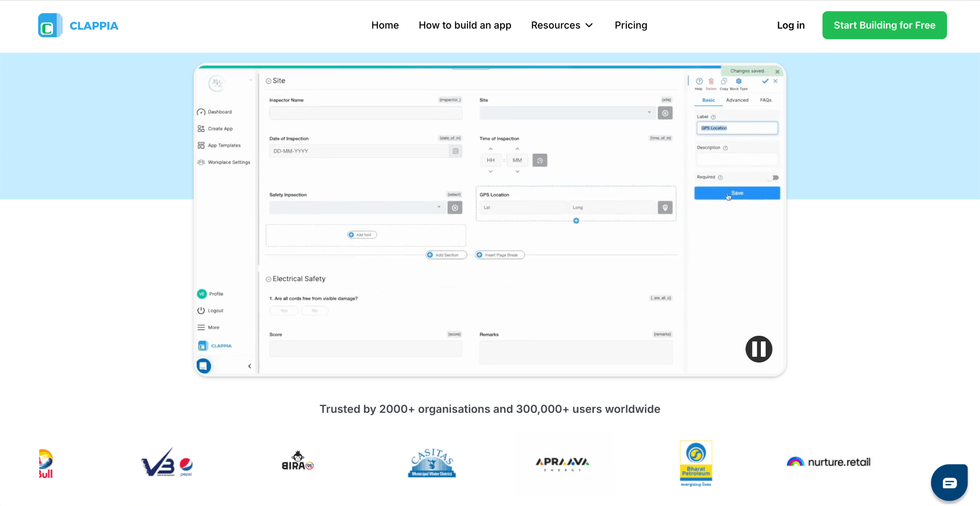Collapse the sidebar with the left chevron
The image size is (980, 506).
point(249,366)
